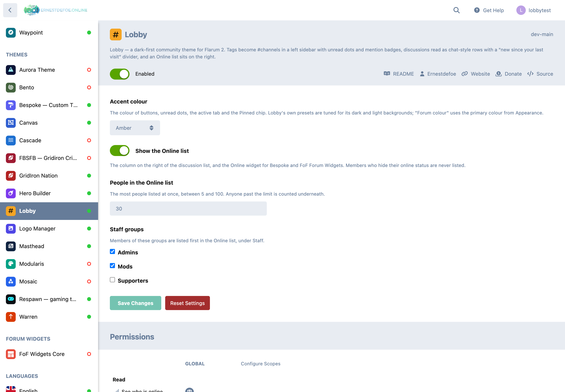Viewport: 565px width, 392px height.
Task: Click the Bespoke paint roller icon
Action: 11,105
